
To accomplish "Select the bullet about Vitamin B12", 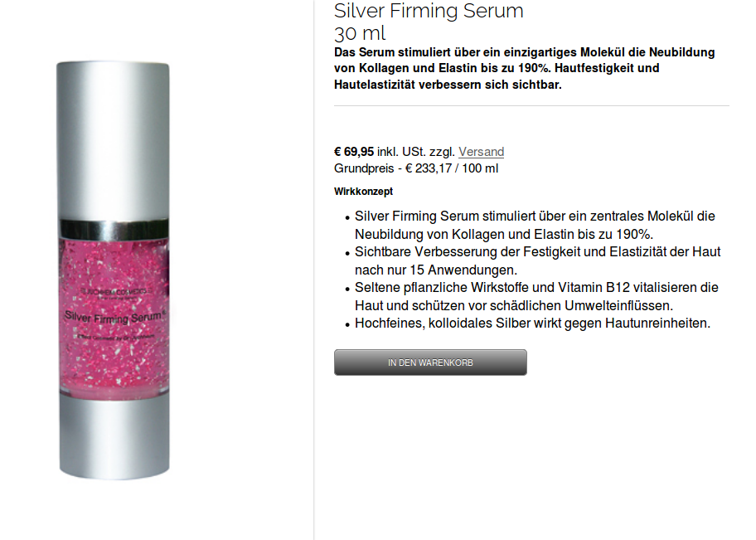I will 536,296.
